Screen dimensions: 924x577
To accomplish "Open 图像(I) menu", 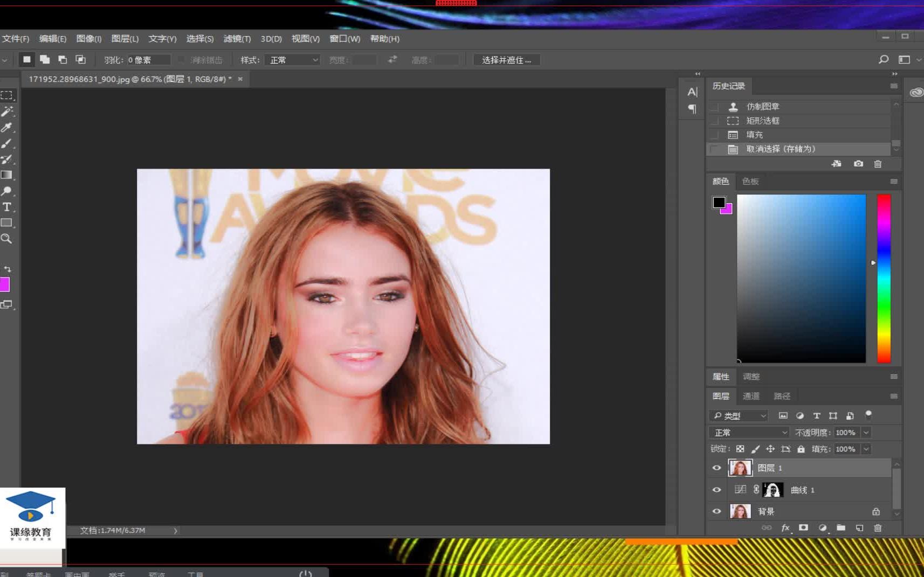I will click(x=89, y=39).
